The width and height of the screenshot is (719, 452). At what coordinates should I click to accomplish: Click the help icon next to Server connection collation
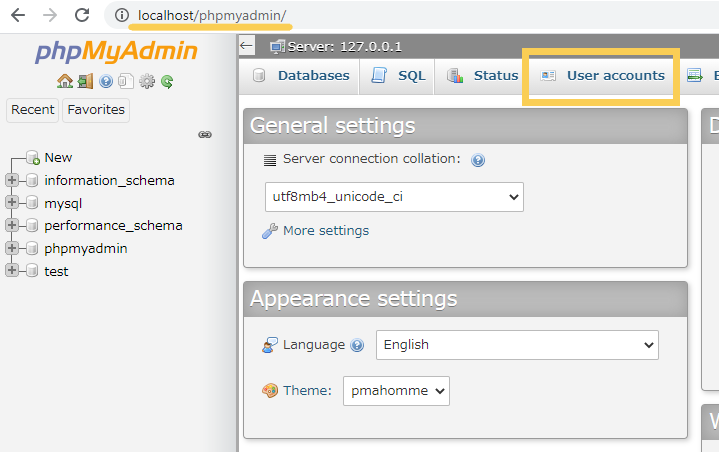coord(478,160)
